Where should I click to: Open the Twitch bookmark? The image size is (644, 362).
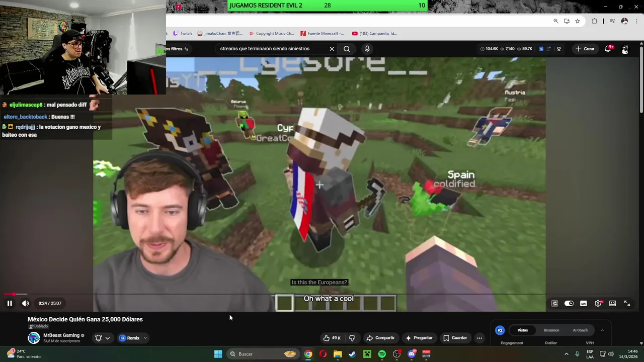(x=183, y=34)
